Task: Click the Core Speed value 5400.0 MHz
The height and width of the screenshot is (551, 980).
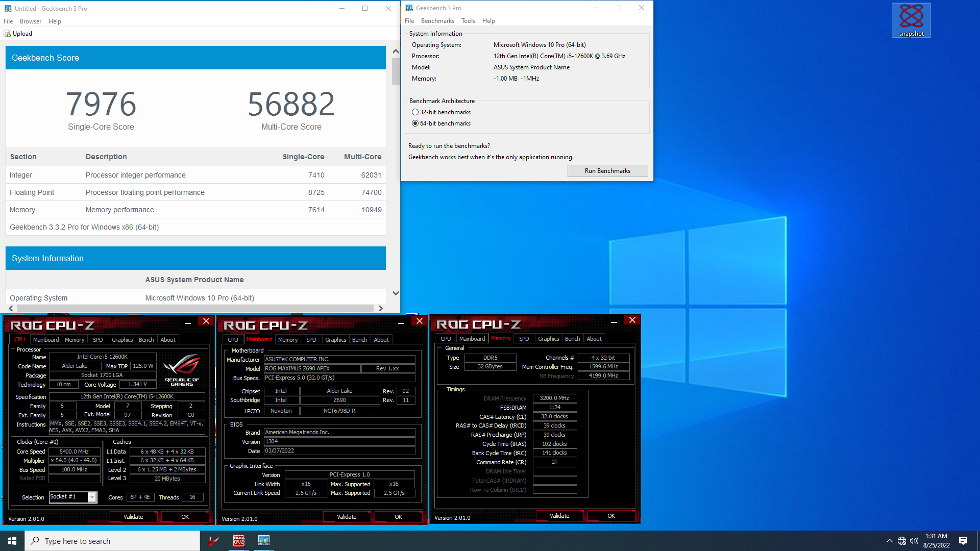Action: [75, 452]
